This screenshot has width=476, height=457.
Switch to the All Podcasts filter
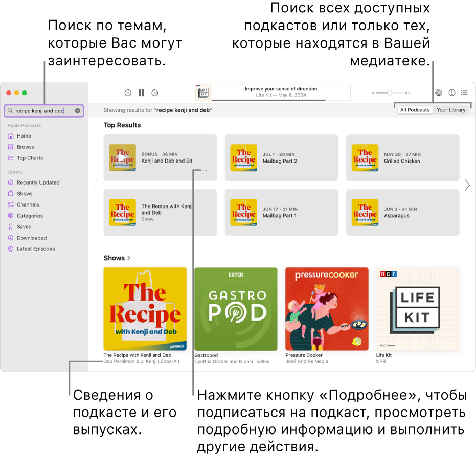(x=415, y=110)
